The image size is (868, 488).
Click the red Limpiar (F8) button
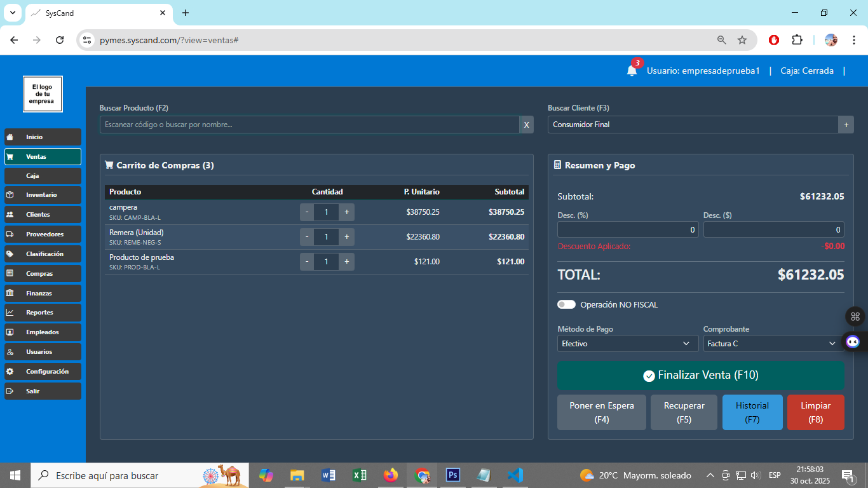coord(815,412)
